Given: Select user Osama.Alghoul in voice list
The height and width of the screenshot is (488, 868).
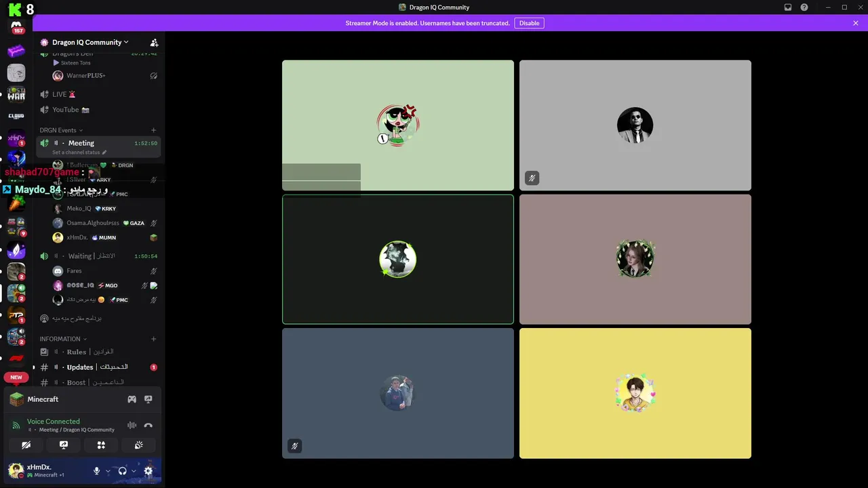Looking at the screenshot, I should (105, 223).
